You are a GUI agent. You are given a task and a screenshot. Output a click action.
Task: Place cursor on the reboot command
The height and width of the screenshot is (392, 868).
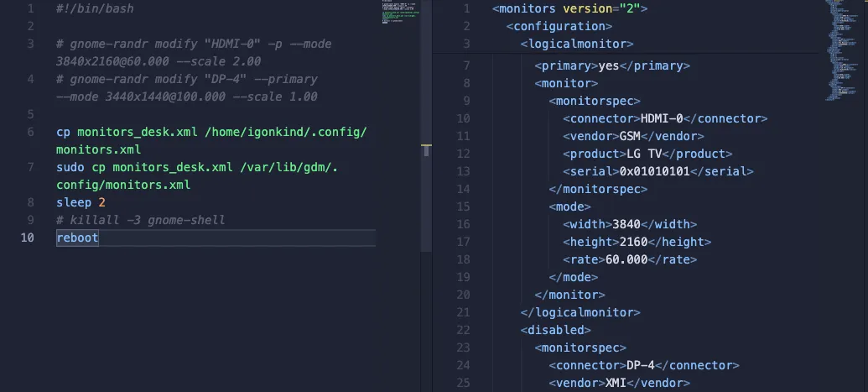(77, 238)
